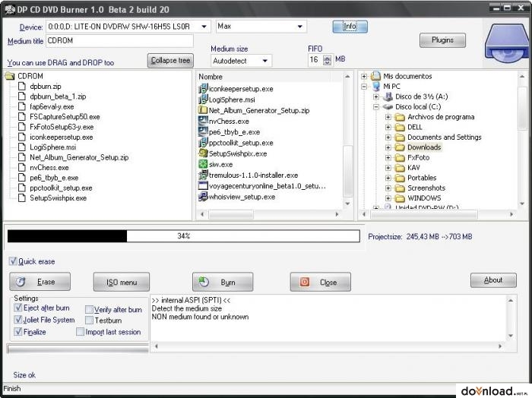Viewport: 532px width, 398px height.
Task: Click the Downloads folder icon
Action: tap(400, 147)
